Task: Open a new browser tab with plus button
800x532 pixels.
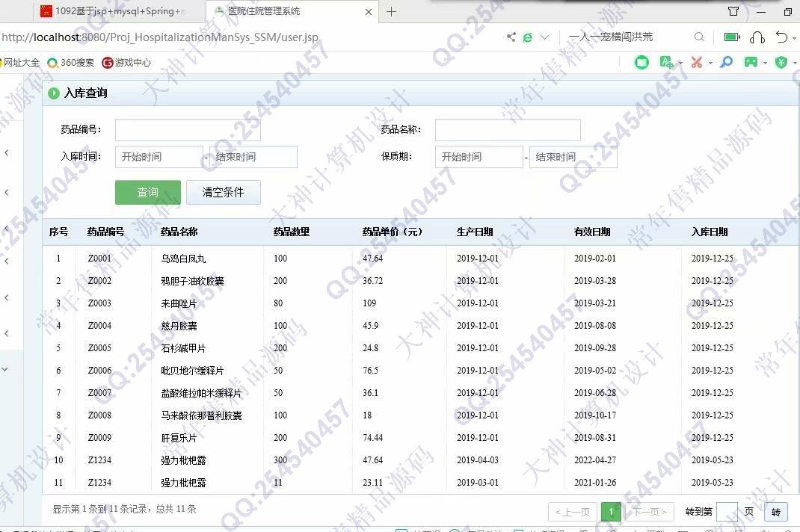Action: [x=391, y=11]
